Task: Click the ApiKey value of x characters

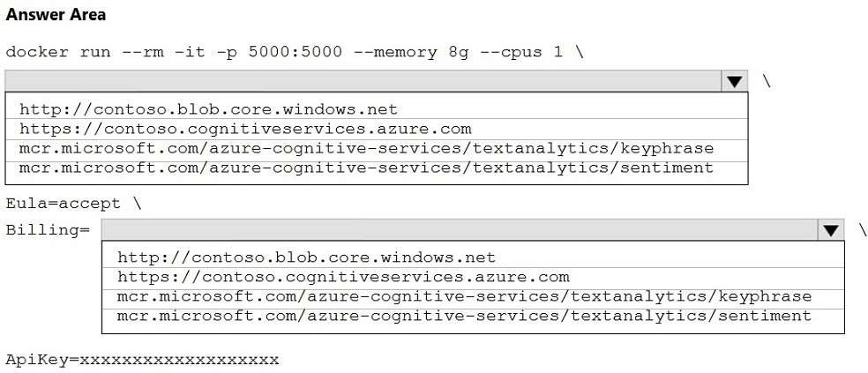Action: (179, 360)
